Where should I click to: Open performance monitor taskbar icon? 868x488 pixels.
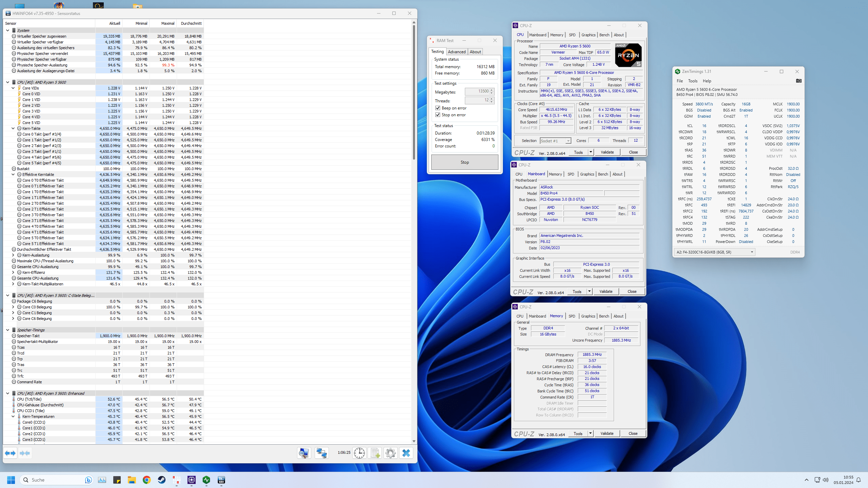(x=102, y=480)
